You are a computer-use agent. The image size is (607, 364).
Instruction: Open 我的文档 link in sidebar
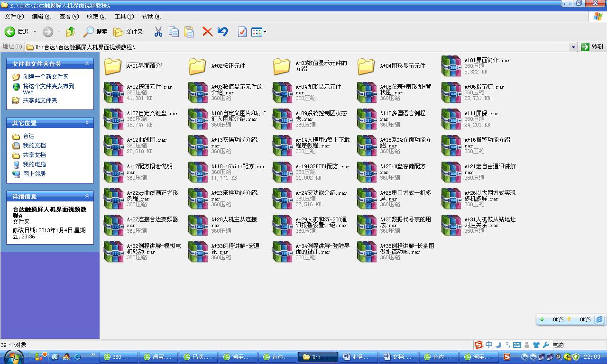(x=34, y=146)
